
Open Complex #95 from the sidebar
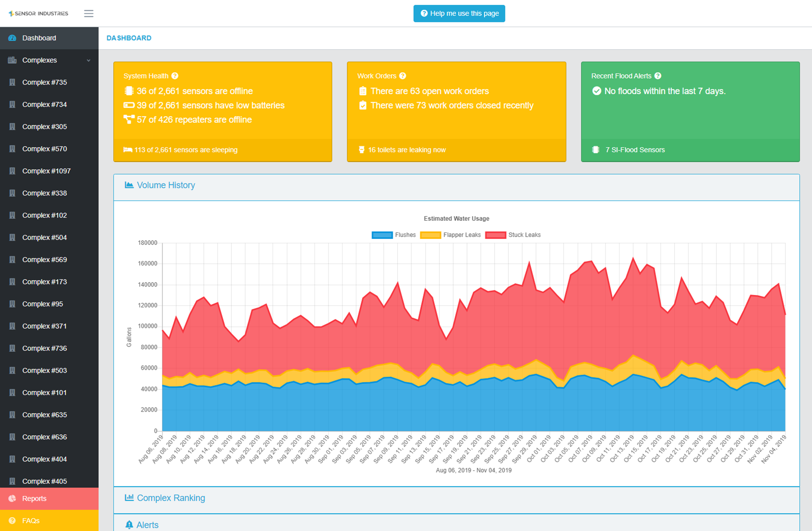click(49, 303)
